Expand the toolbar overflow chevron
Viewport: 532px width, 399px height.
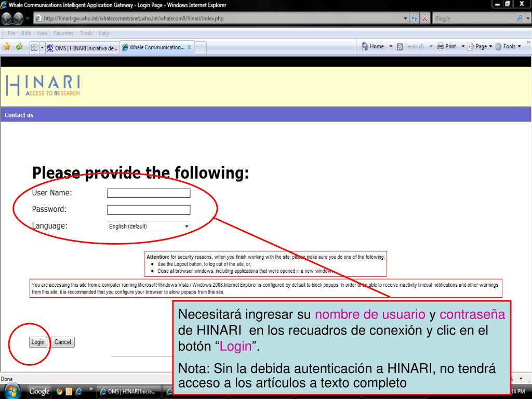pos(528,42)
